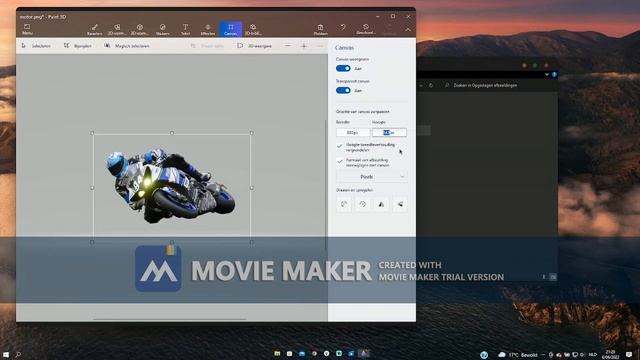
Task: Select the Tekst tool
Action: (185, 29)
